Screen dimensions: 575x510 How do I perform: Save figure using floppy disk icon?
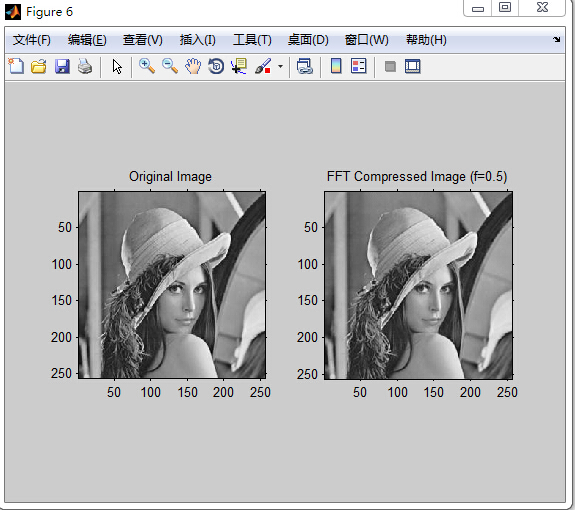tap(62, 66)
